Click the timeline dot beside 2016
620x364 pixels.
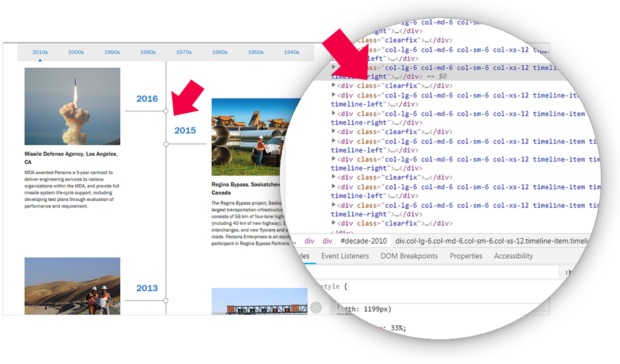point(166,111)
